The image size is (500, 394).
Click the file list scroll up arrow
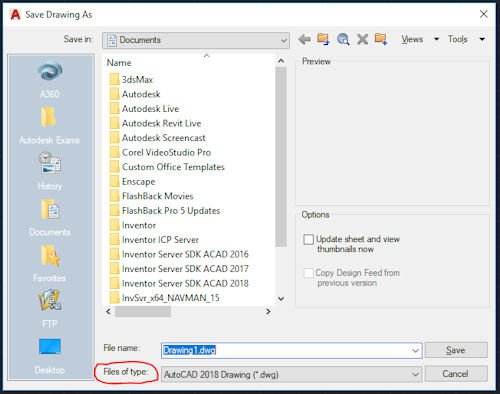click(x=281, y=61)
